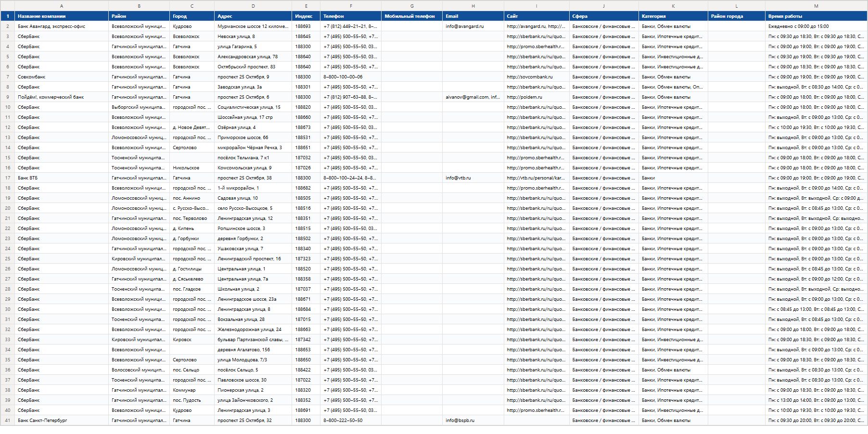Image resolution: width=868 pixels, height=434 pixels.
Task: Select cell 'Пойдём!, коммерческий банк'
Action: click(62, 97)
